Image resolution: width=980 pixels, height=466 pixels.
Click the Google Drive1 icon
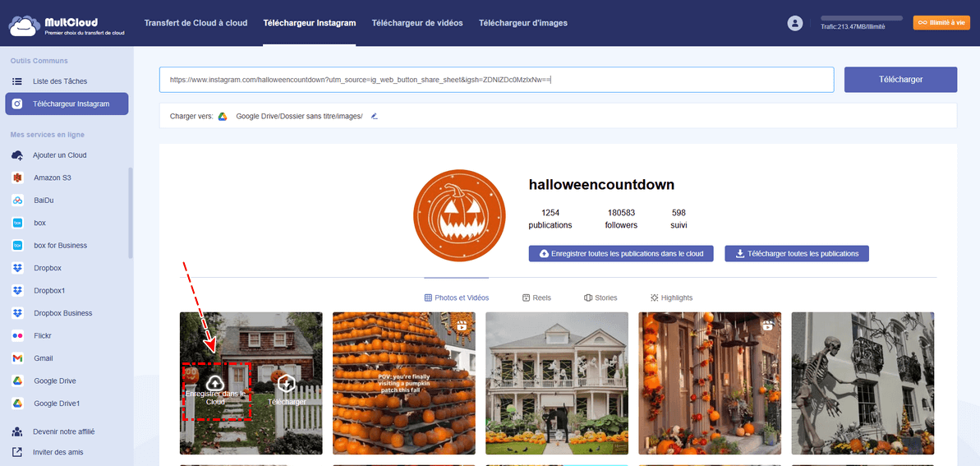[17, 404]
